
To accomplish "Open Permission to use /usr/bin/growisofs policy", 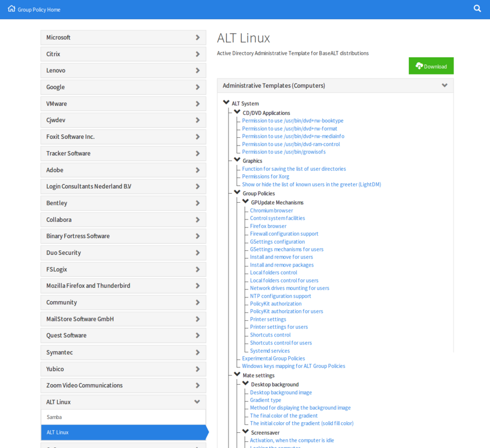I will click(284, 152).
